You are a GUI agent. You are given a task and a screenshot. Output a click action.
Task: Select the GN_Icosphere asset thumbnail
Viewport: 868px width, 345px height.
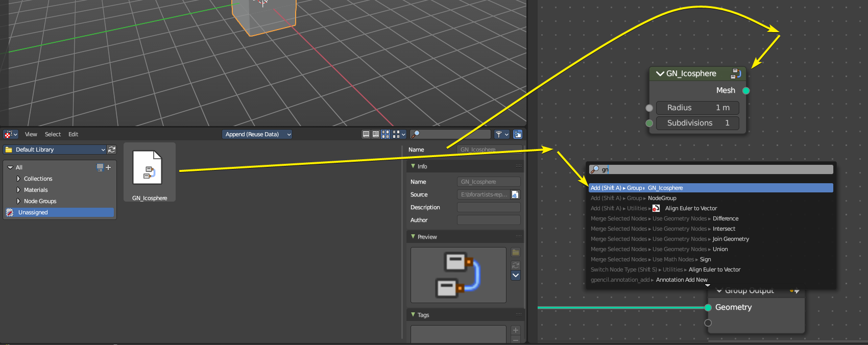tap(150, 172)
